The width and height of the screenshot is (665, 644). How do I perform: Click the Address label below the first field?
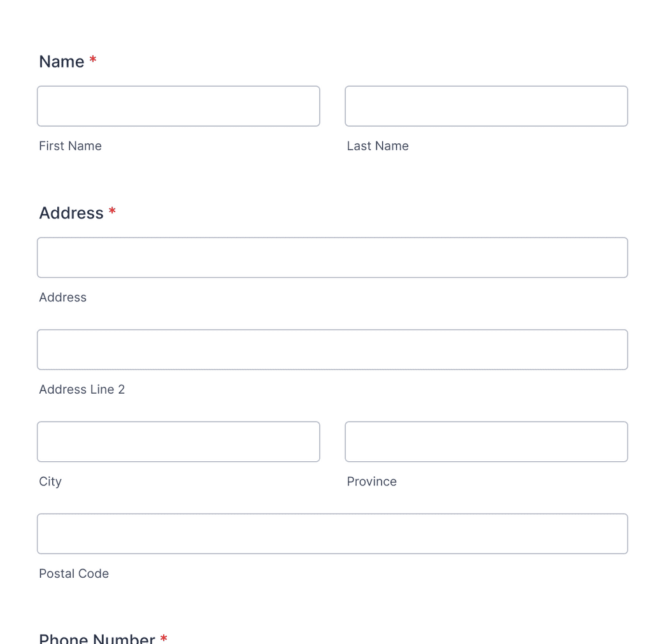click(62, 297)
